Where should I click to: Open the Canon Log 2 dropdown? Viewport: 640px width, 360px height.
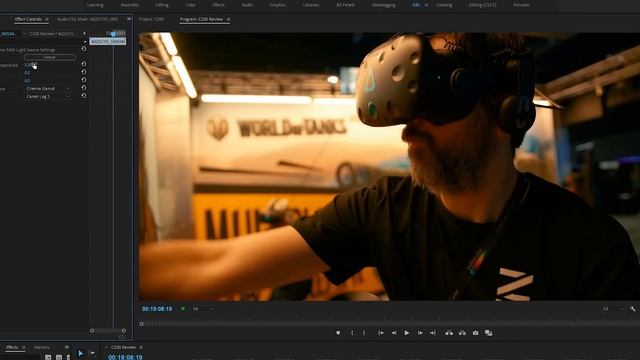[48, 96]
